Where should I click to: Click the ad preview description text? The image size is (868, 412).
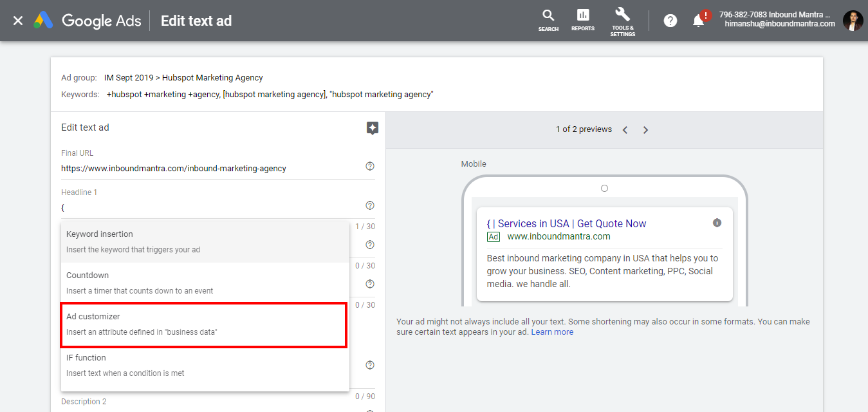[x=602, y=271]
